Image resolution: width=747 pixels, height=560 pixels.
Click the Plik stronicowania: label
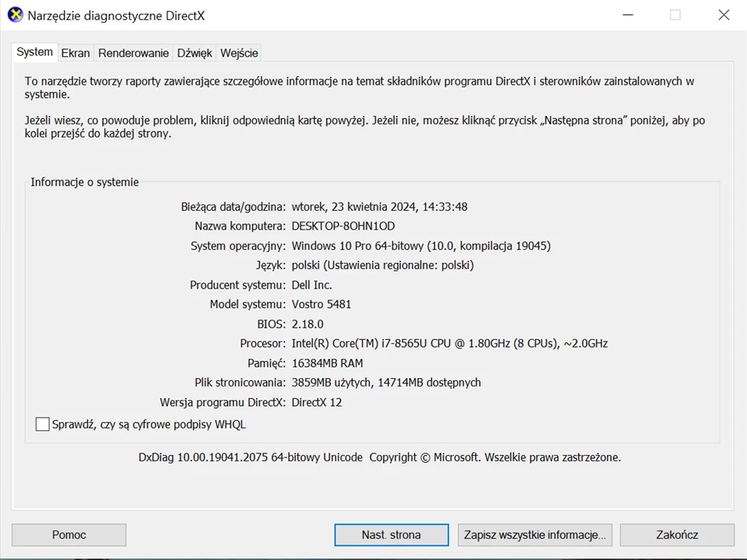(x=240, y=383)
